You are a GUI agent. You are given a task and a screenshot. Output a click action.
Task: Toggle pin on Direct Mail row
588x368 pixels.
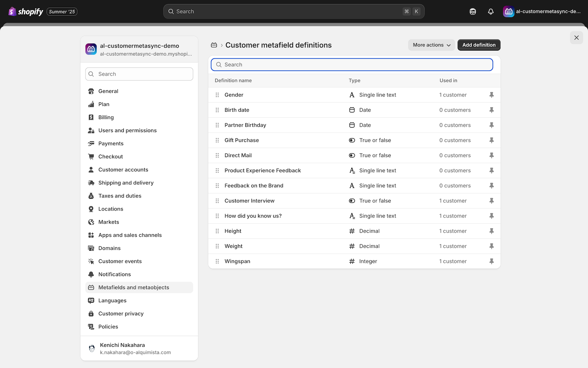tap(492, 155)
